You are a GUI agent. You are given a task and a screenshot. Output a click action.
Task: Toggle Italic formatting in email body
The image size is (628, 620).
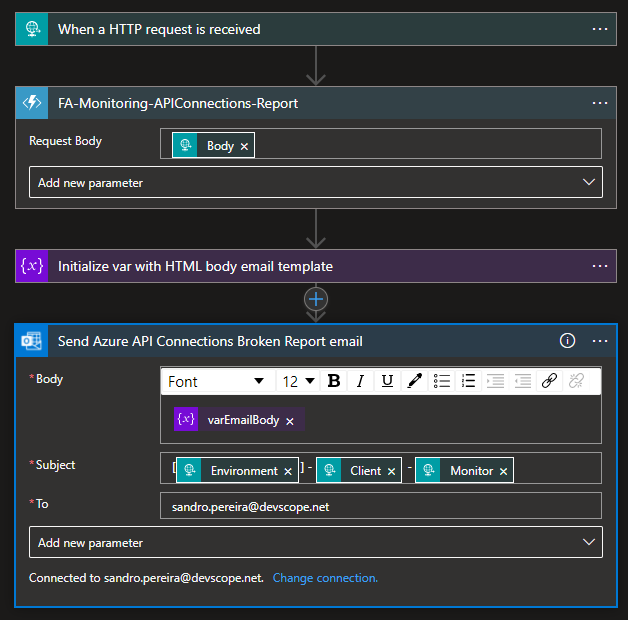coord(360,381)
